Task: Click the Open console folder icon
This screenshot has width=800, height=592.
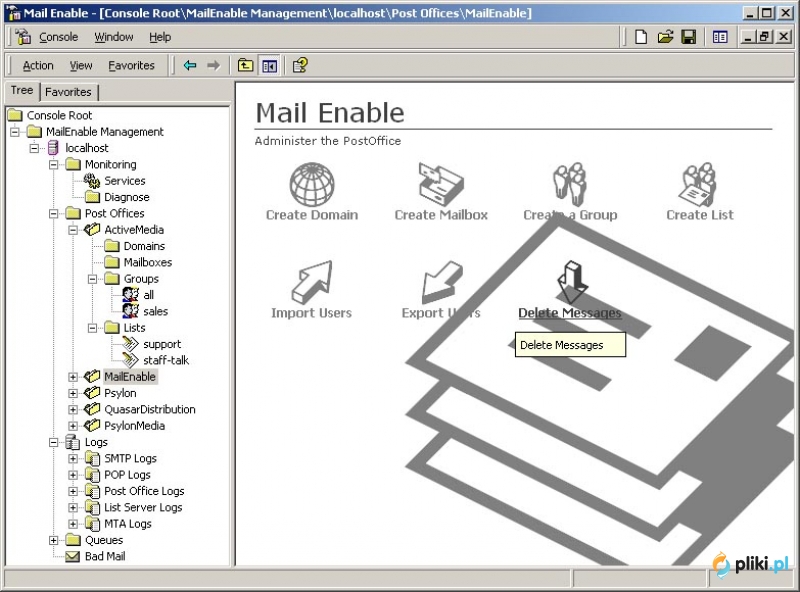Action: (x=665, y=37)
